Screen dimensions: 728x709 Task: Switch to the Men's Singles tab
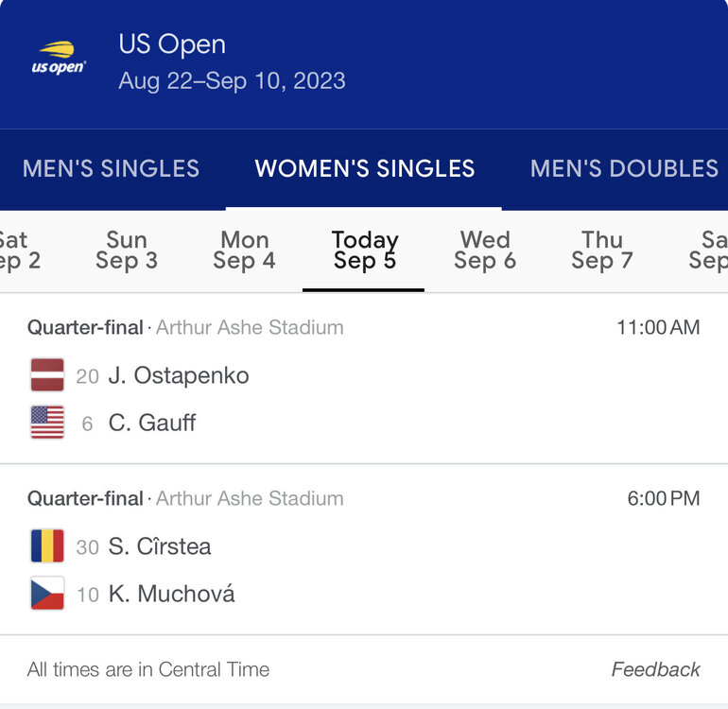(x=111, y=168)
